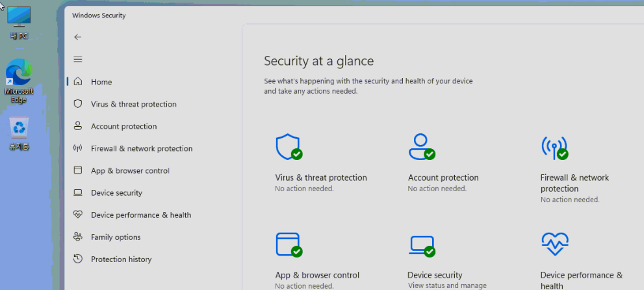
Task: Toggle the hamburger navigation menu
Action: click(x=77, y=59)
